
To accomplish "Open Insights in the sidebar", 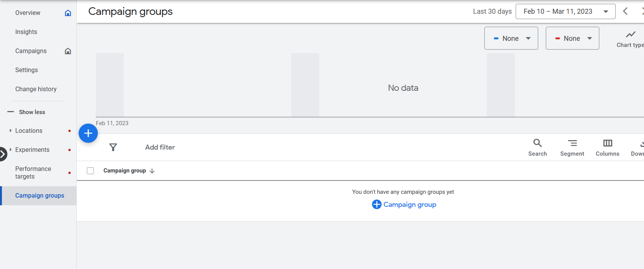I will pos(26,32).
